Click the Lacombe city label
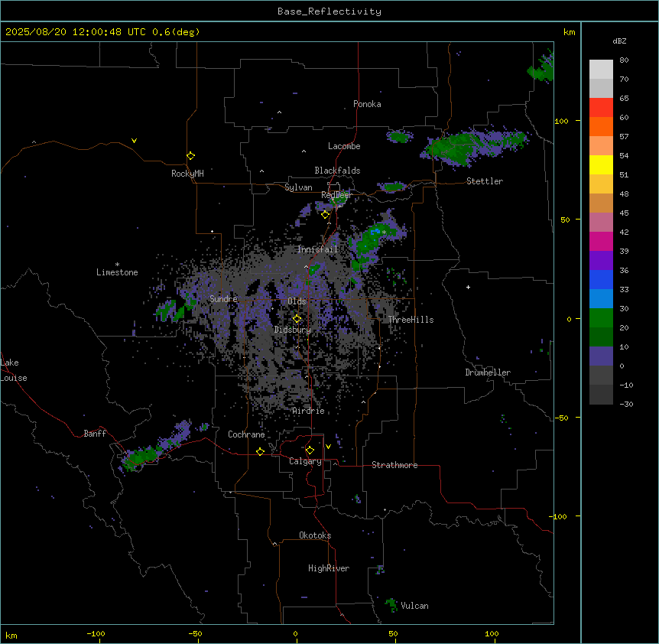 tap(344, 146)
